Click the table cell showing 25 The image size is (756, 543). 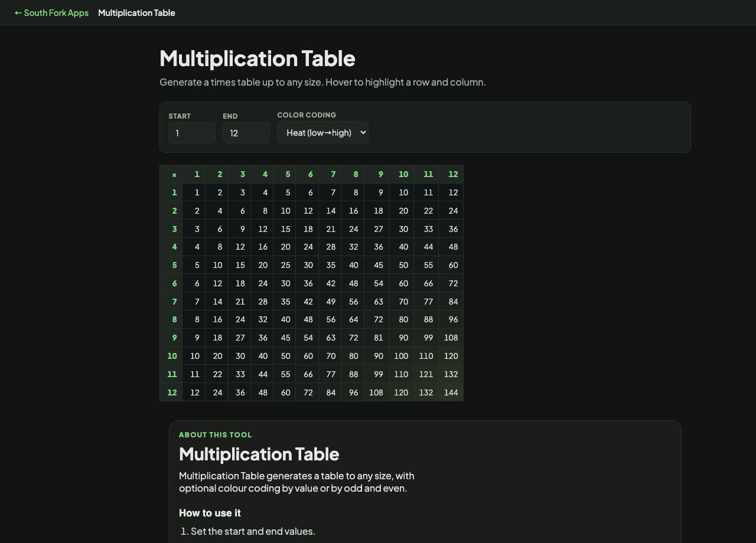tap(285, 265)
